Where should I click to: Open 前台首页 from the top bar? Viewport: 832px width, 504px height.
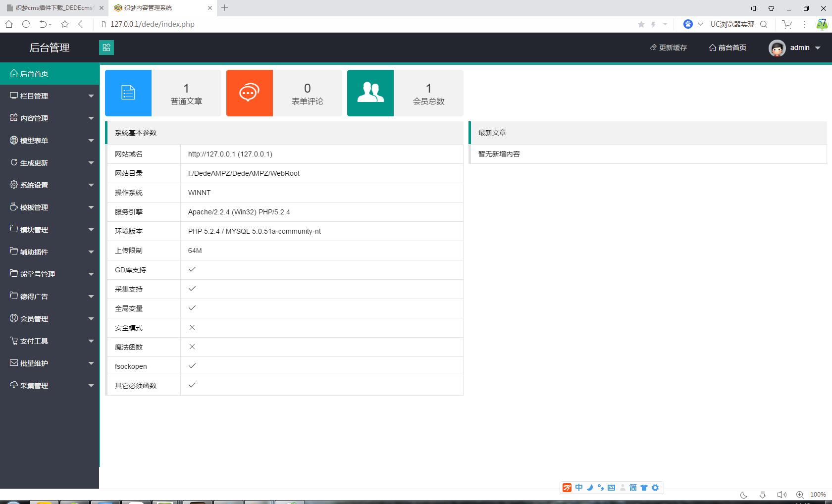tap(728, 48)
